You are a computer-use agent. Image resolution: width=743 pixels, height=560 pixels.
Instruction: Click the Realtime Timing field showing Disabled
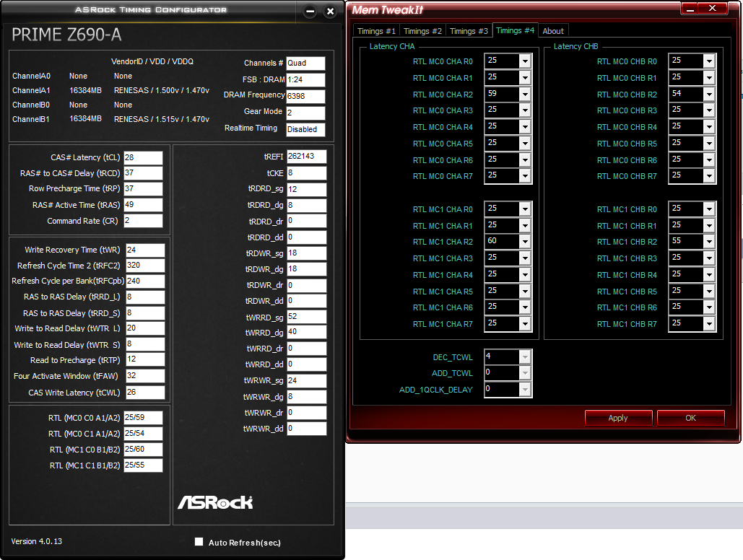305,129
